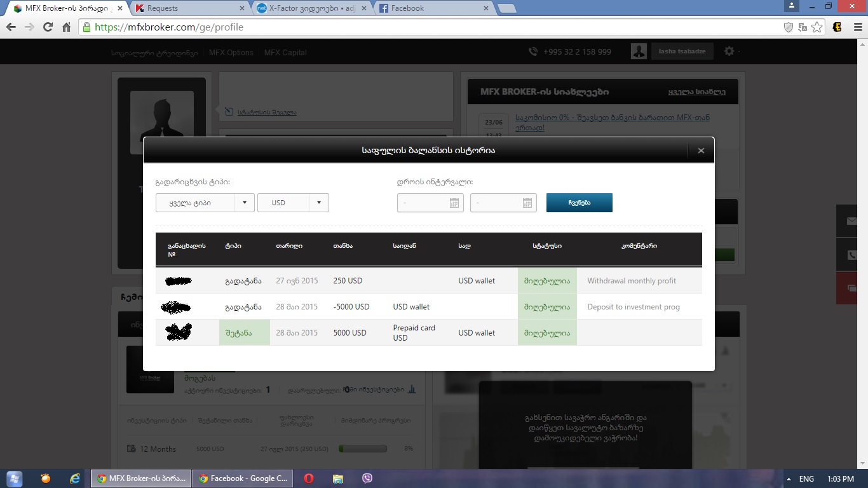Click the ყველა სიახლე link
Screen dimensions: 868x488
696,91
